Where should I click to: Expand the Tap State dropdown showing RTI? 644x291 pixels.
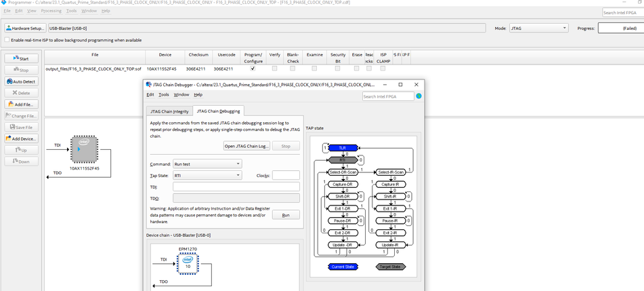coord(207,175)
